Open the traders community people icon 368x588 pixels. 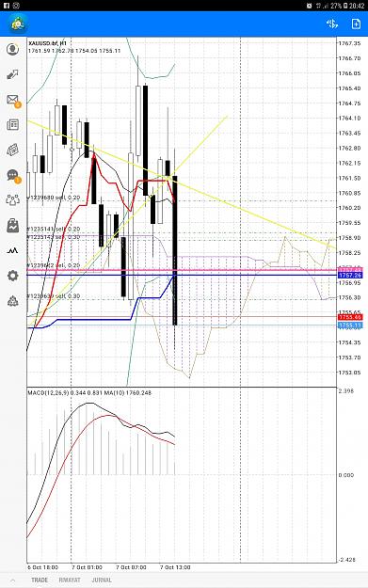(13, 199)
